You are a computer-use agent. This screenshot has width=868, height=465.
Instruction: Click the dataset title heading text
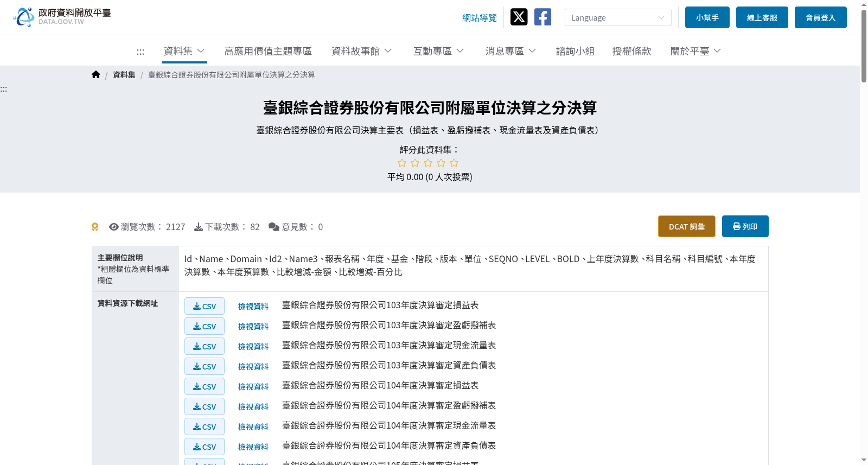(430, 107)
